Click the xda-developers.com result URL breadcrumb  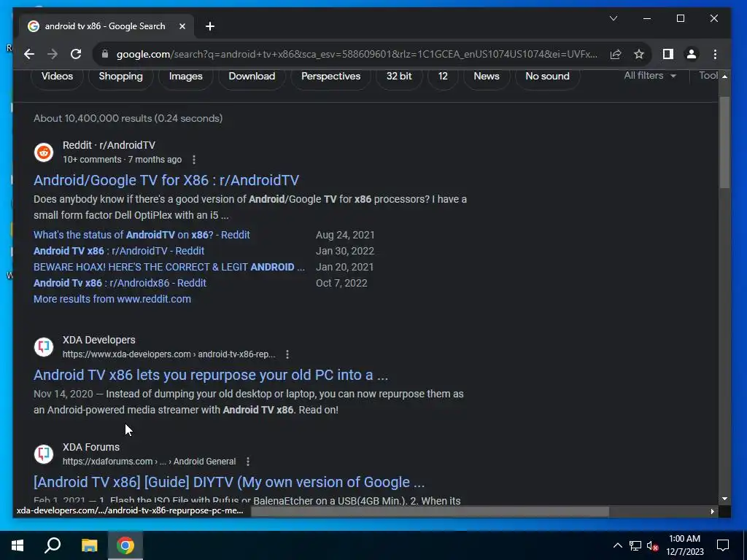point(169,354)
